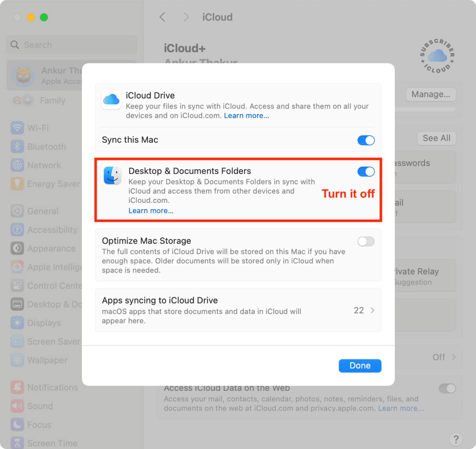Click the Energy Saver bulb icon
Viewport: 476px width, 449px height.
17,184
